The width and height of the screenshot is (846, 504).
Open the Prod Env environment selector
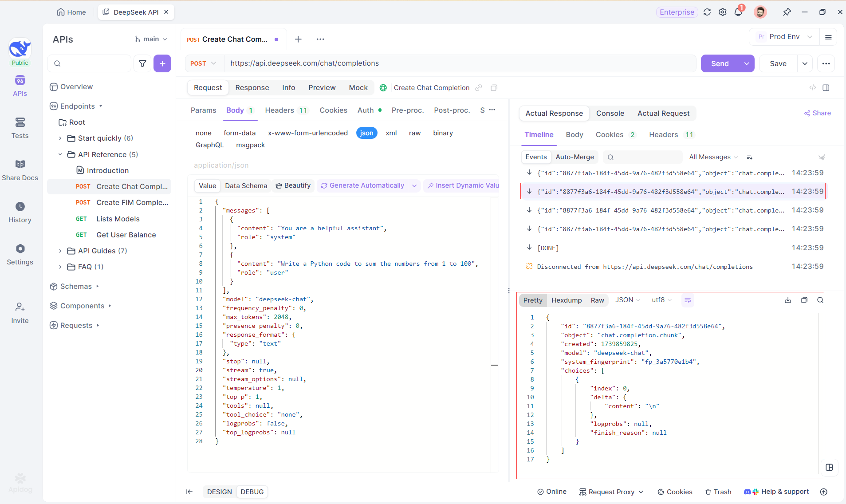click(785, 37)
